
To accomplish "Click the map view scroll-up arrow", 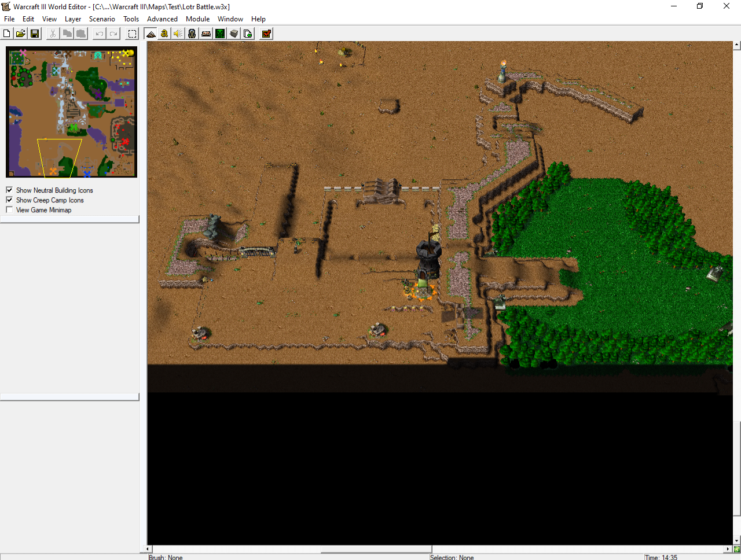I will point(737,45).
